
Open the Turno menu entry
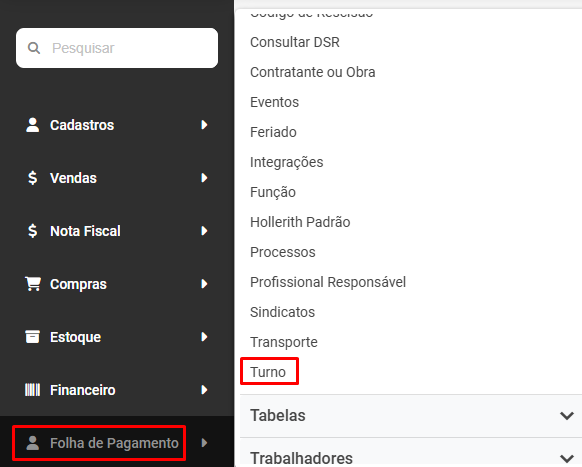point(268,372)
